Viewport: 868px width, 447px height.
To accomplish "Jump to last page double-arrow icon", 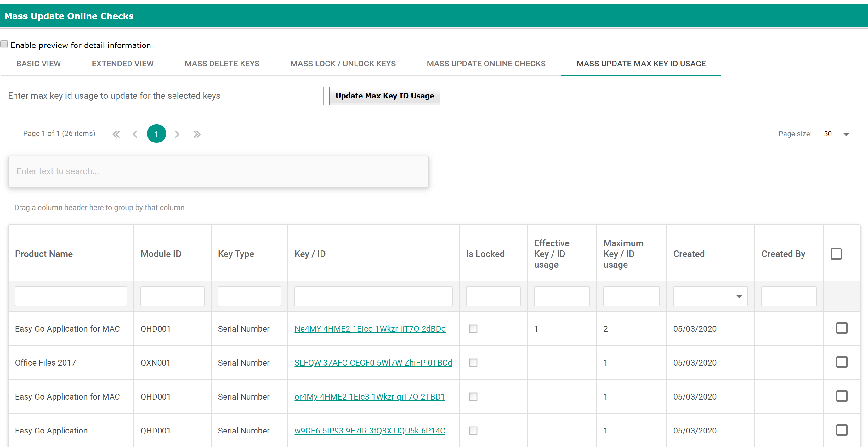I will pos(197,134).
